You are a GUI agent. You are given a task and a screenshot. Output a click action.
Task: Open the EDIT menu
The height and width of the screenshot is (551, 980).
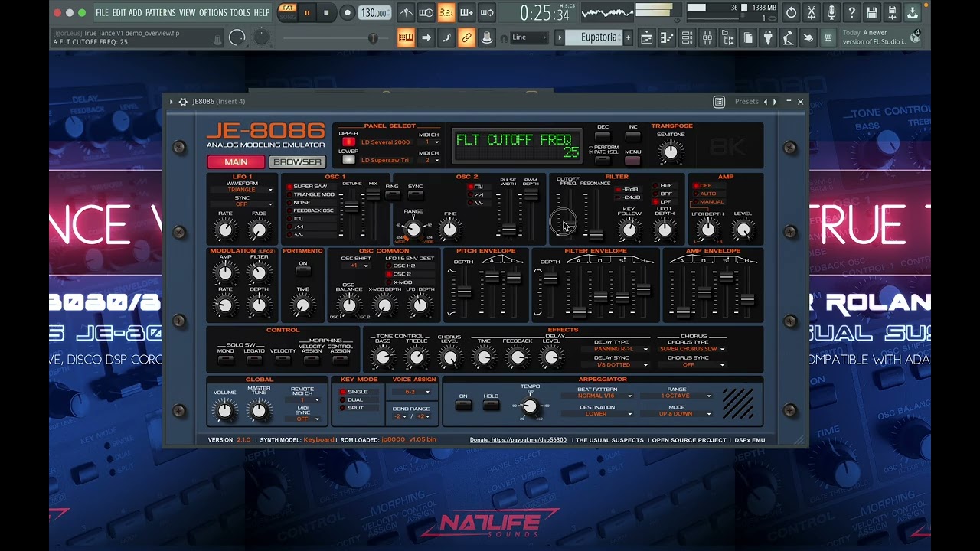[x=119, y=13]
